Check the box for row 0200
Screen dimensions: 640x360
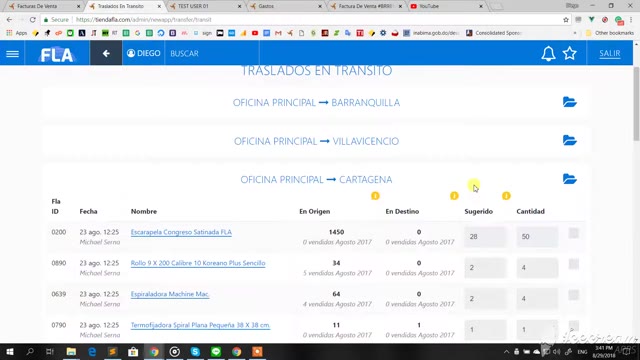coord(573,233)
